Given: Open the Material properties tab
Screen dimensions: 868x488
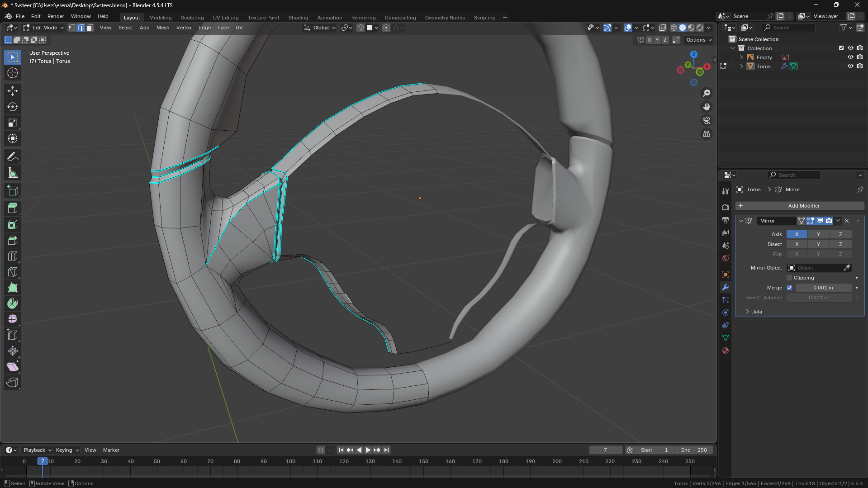Looking at the screenshot, I should tap(726, 351).
